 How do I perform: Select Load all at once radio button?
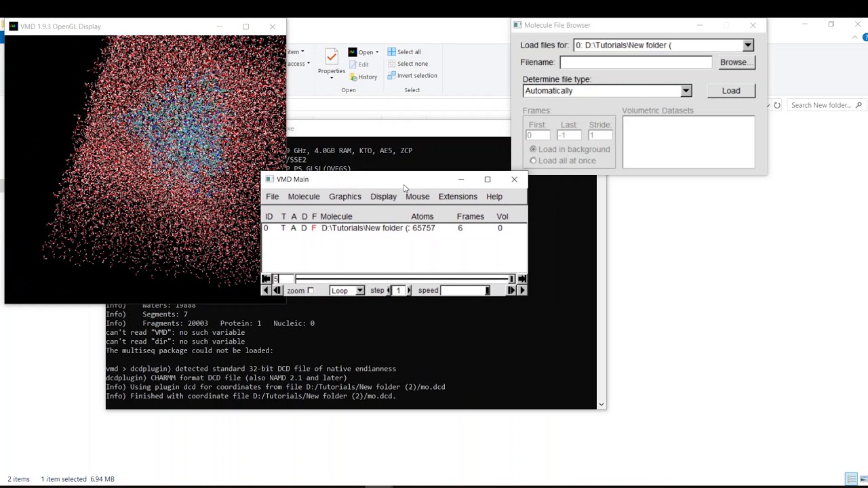533,161
